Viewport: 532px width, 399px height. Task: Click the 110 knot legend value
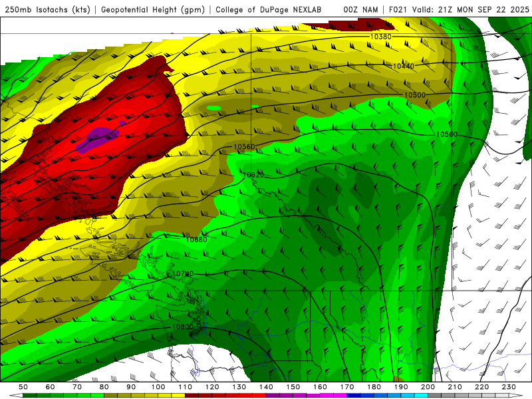[186, 387]
